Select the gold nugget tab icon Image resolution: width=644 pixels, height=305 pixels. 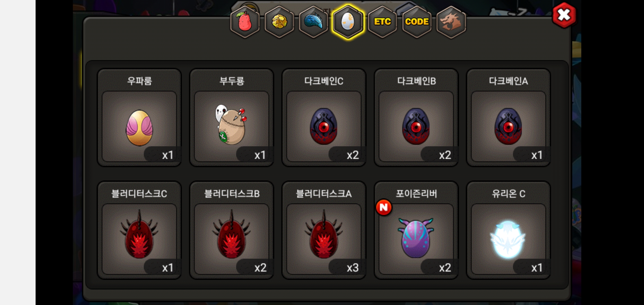pyautogui.click(x=279, y=22)
